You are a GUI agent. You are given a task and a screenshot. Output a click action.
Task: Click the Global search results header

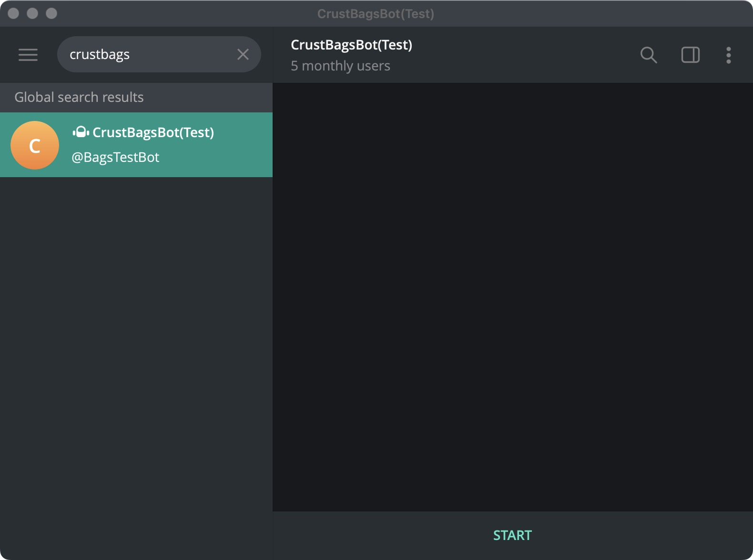(136, 97)
